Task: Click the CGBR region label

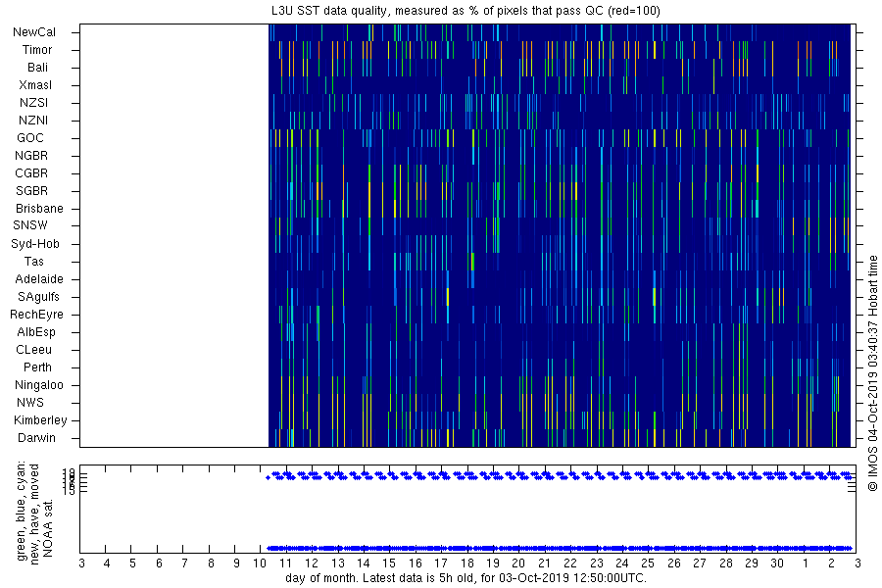Action: point(31,173)
